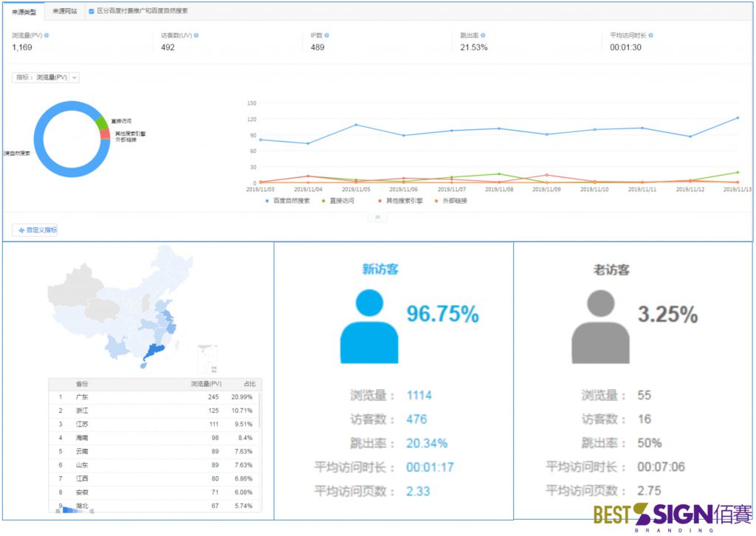The height and width of the screenshot is (536, 756).
Task: Click the blue 新访客 person icon
Action: 369,326
